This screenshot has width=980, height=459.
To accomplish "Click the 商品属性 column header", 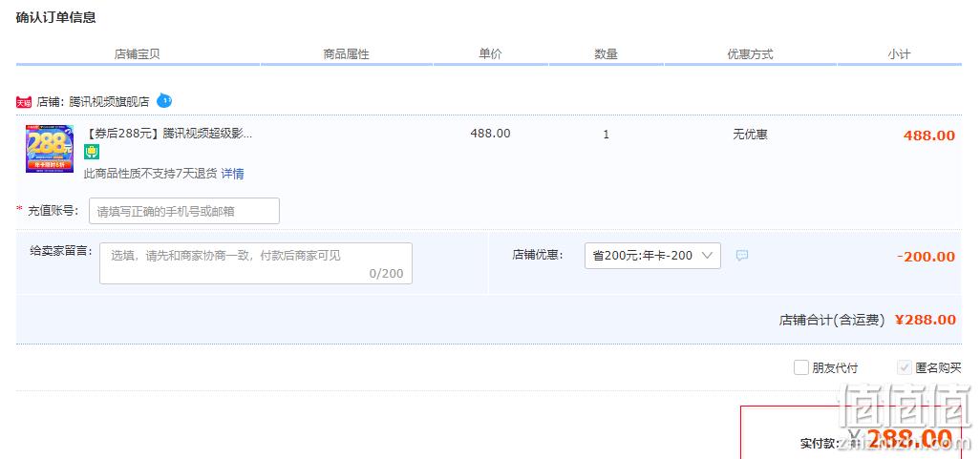I will tap(347, 54).
